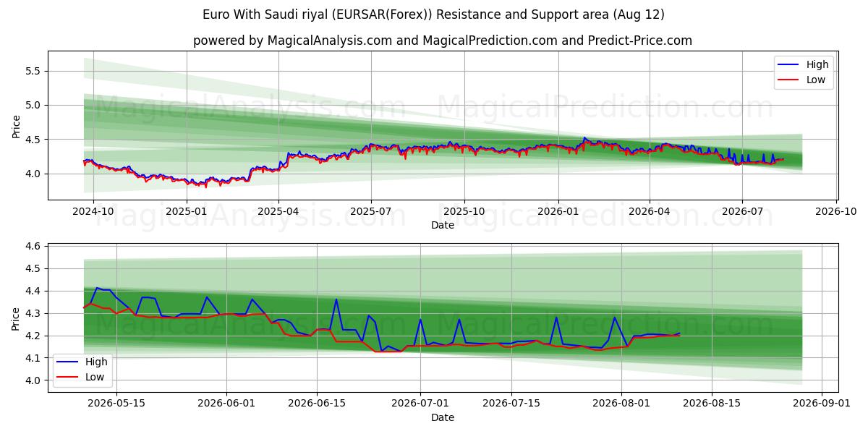This screenshot has height=434, width=868.
Task: Click the 4.5 price tick in bottom chart
Action: pos(35,269)
